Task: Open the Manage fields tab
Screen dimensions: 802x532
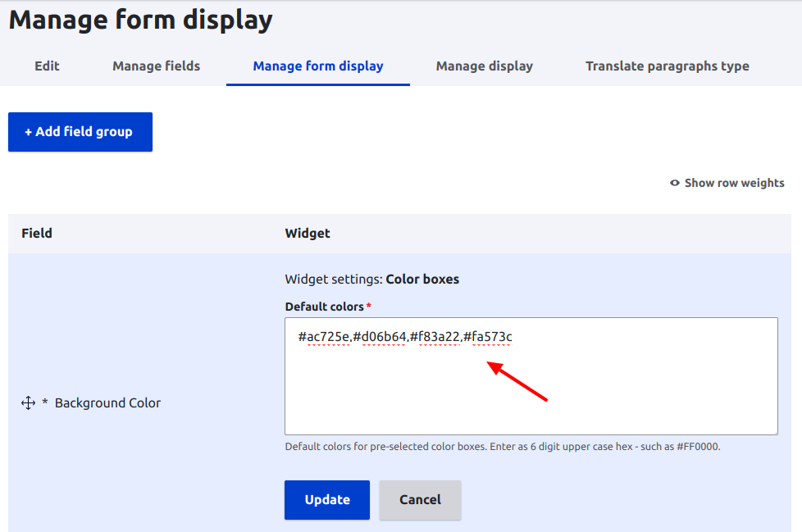Action: 156,66
